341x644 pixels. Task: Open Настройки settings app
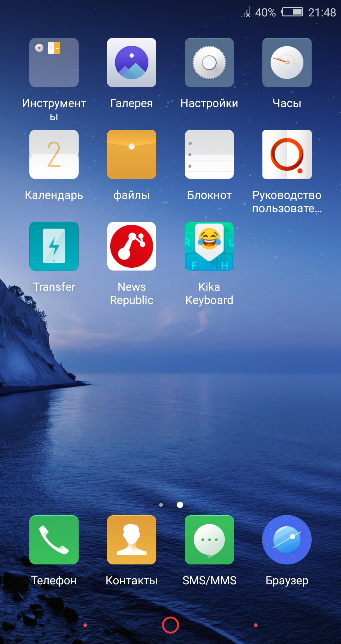click(209, 63)
